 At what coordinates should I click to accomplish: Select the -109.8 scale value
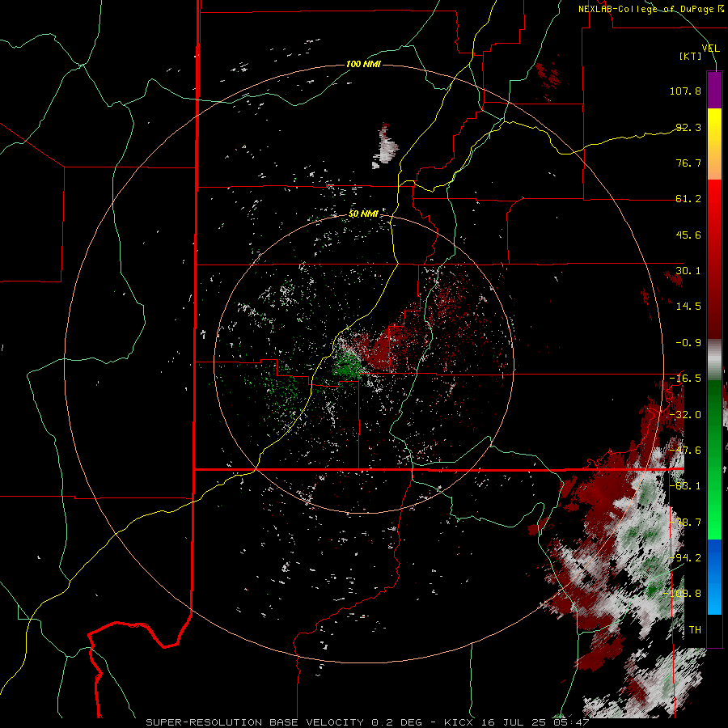point(683,594)
